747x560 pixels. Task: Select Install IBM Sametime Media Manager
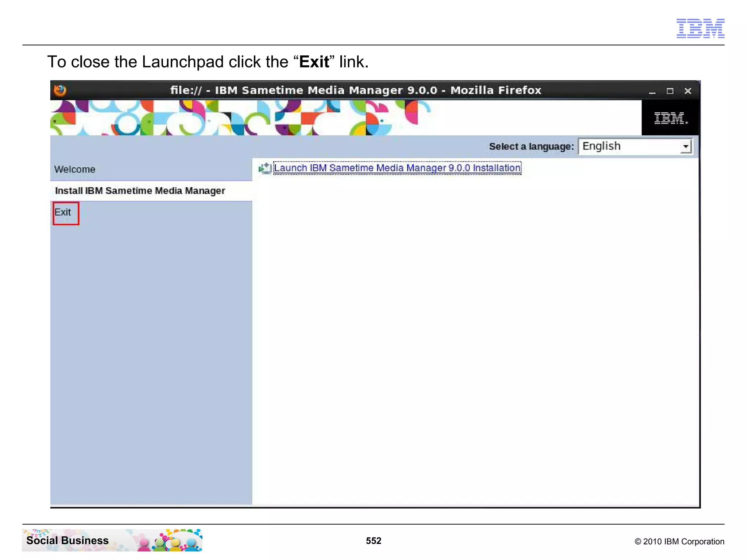pos(140,191)
